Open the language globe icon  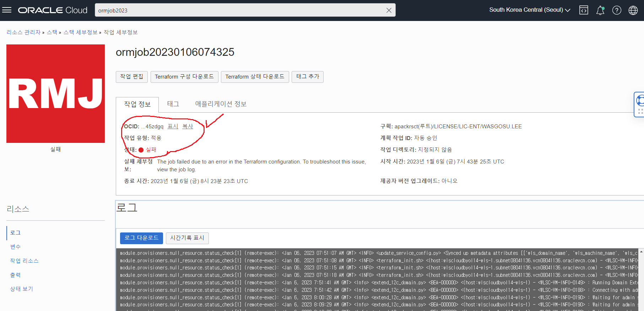633,10
